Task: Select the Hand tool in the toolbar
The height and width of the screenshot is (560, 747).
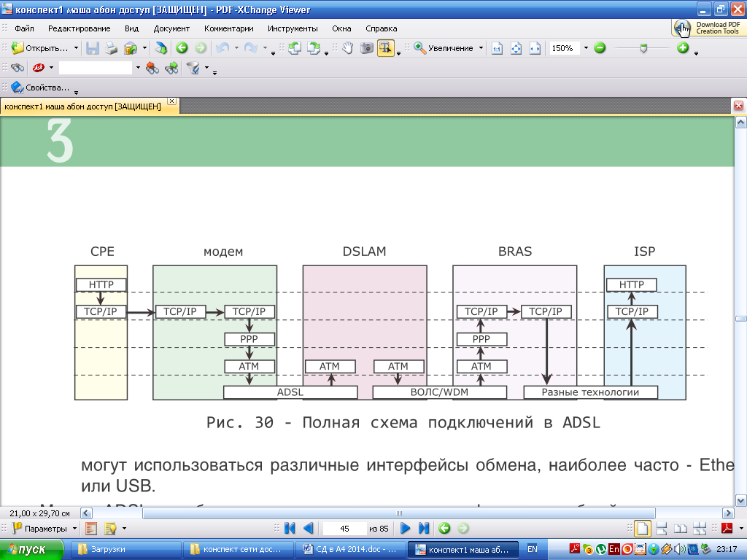Action: click(x=348, y=48)
